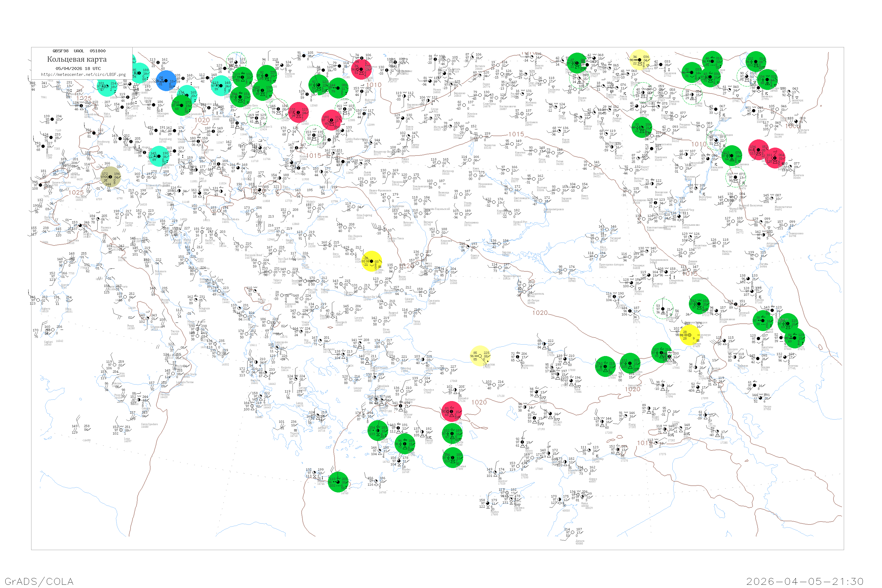Screen dimensions: 882x588
Task: Click the Strasbourg station label
Action: tap(103, 142)
